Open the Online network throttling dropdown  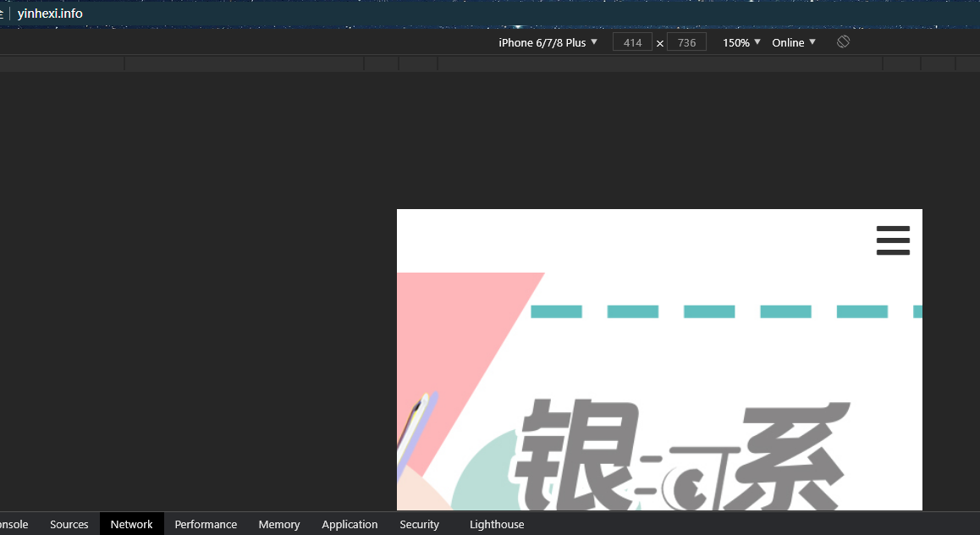point(792,41)
